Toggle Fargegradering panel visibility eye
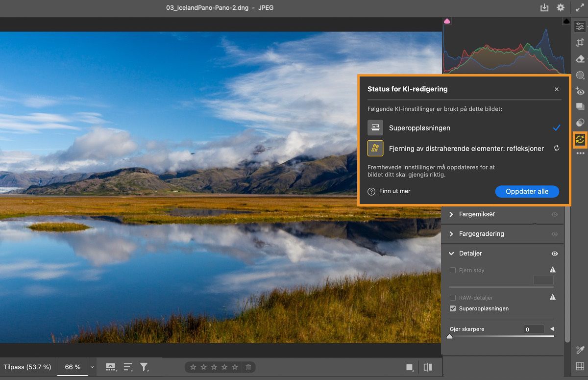This screenshot has height=380, width=588. [x=555, y=234]
